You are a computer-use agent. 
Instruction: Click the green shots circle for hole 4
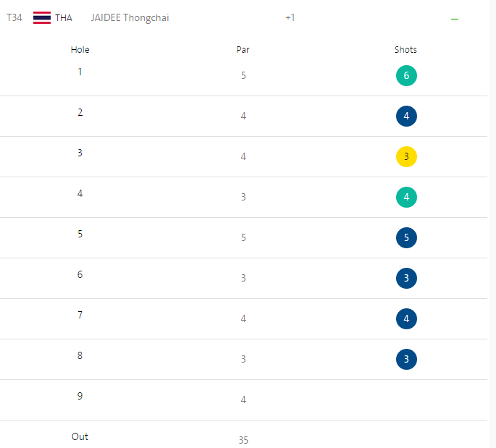click(406, 197)
